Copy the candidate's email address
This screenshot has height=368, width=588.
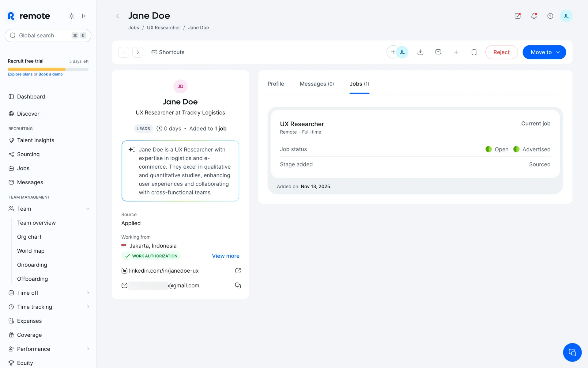pos(238,286)
